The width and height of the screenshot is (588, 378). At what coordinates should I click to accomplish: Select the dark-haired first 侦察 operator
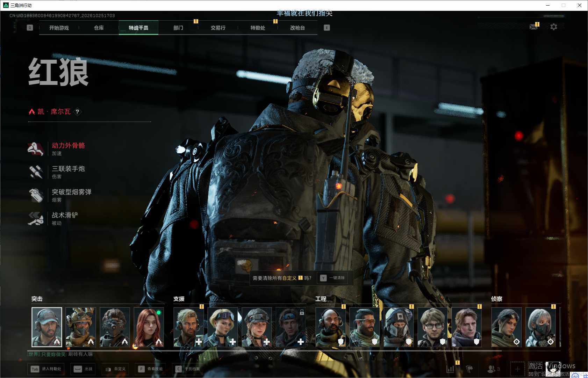coord(507,327)
